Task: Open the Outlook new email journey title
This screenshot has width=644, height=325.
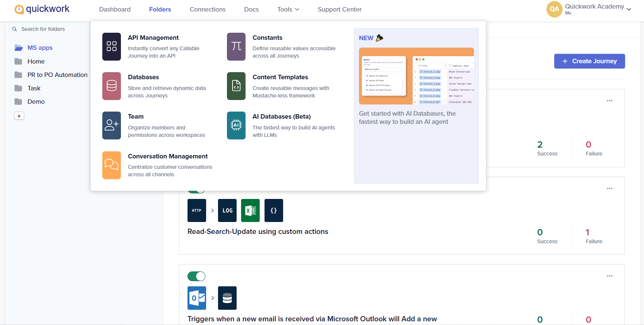Action: (312, 319)
